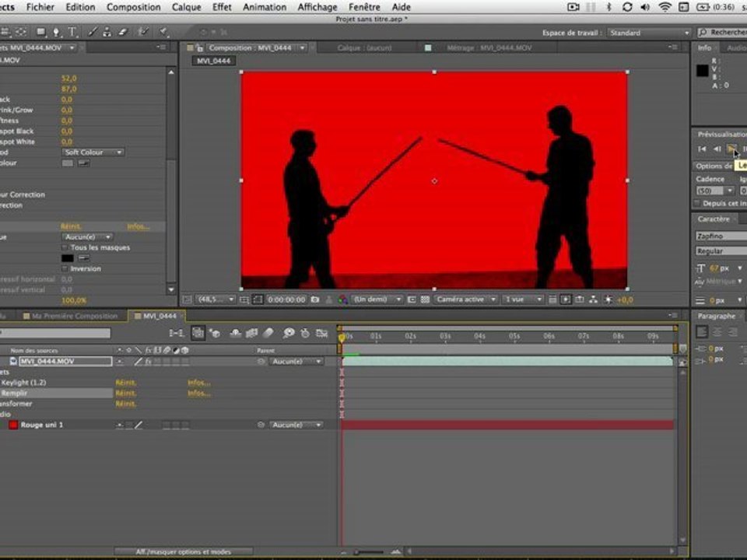Open the Caméra active dropdown

[x=465, y=299]
